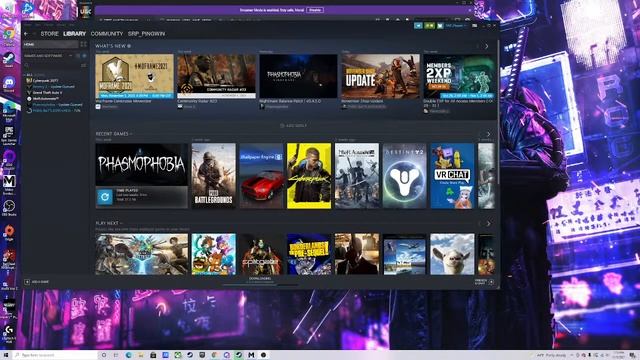640x360 pixels.
Task: Open Borderlands The Pre-Sequel cover
Action: click(309, 254)
